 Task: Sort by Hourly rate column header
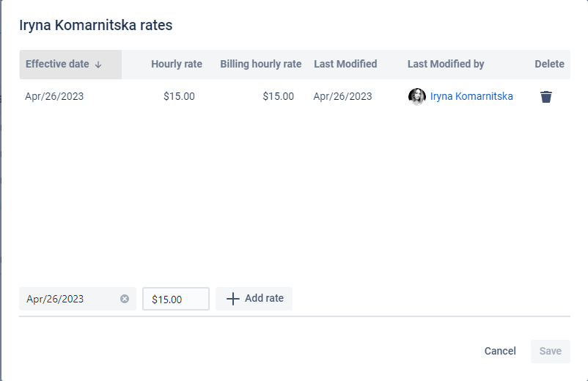(x=177, y=64)
